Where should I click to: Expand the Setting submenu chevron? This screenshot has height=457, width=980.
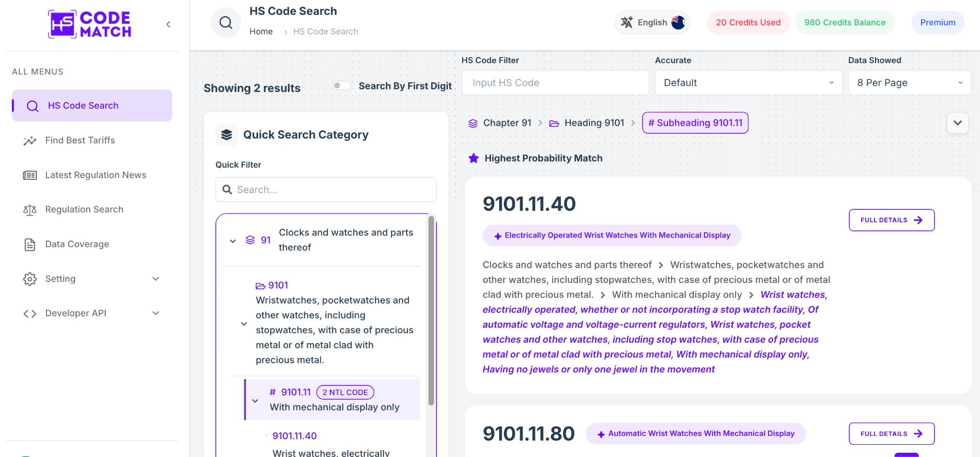click(156, 279)
